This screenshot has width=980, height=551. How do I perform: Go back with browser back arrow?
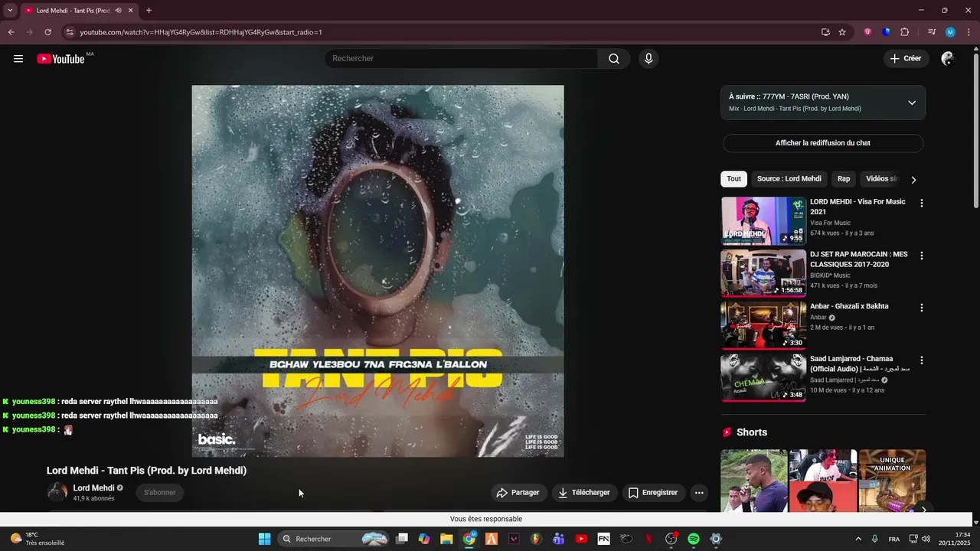pyautogui.click(x=11, y=32)
